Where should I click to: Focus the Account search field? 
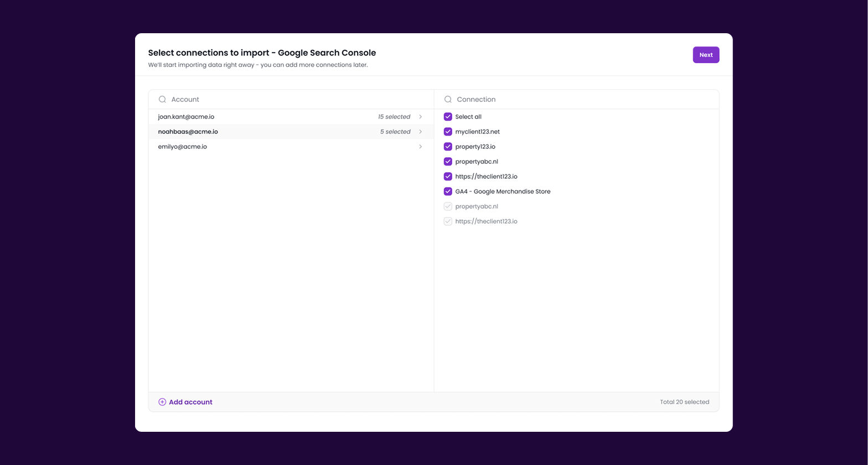click(291, 100)
